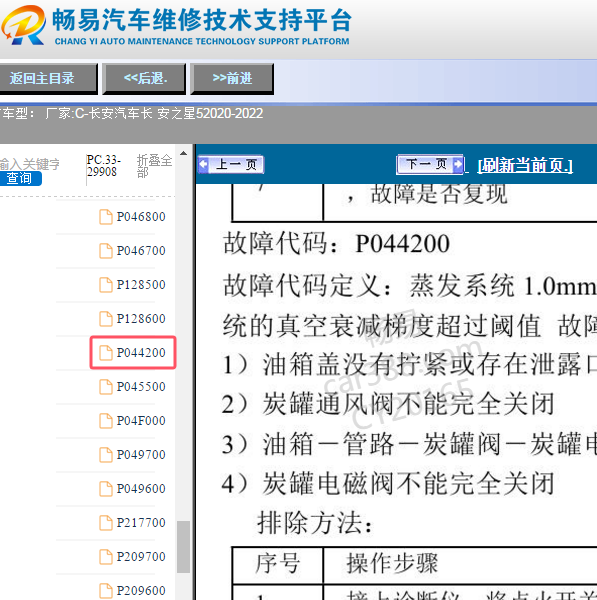Click the document icon beside P128500
The height and width of the screenshot is (600, 597).
point(106,285)
